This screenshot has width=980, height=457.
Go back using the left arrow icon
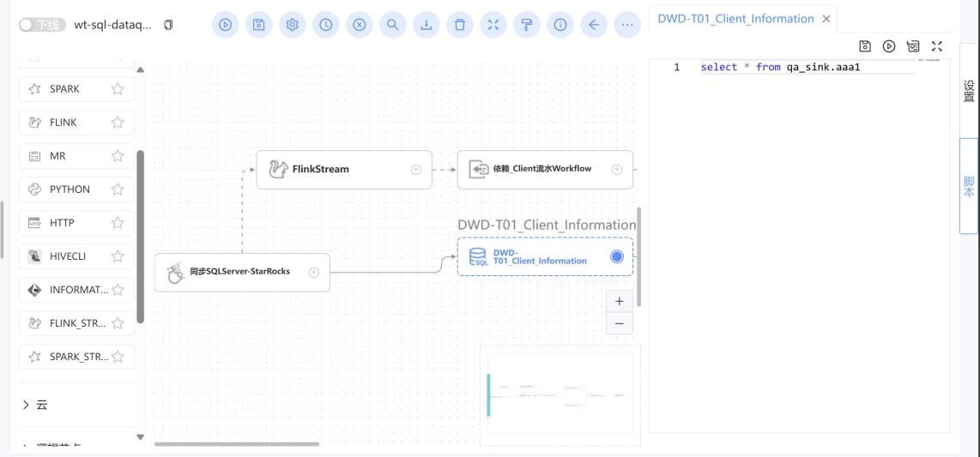point(594,25)
